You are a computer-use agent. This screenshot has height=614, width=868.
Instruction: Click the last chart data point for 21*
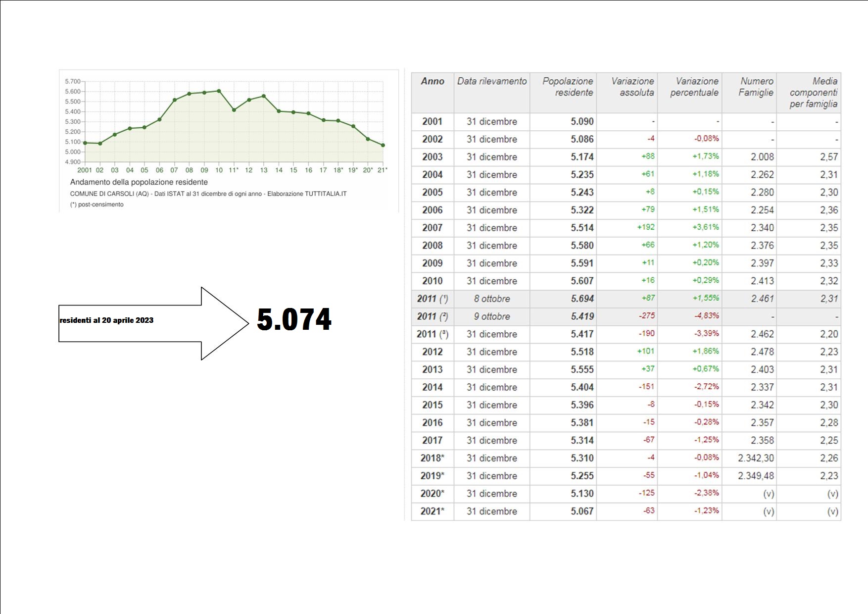tap(383, 145)
